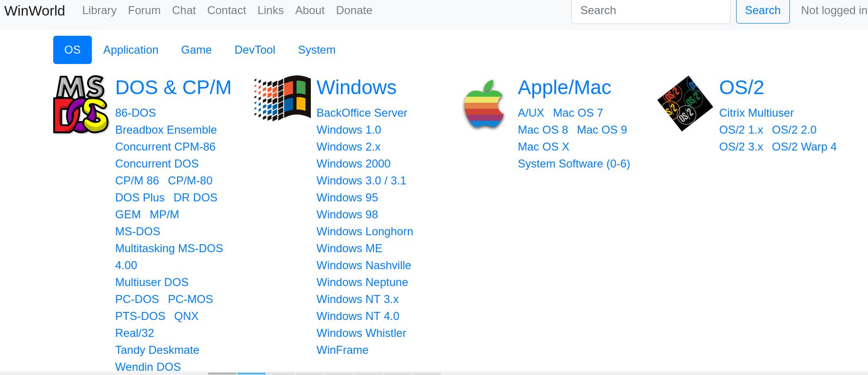Screen dimensions: 868x375
Task: Open the Citrix Multiuser link
Action: [756, 113]
